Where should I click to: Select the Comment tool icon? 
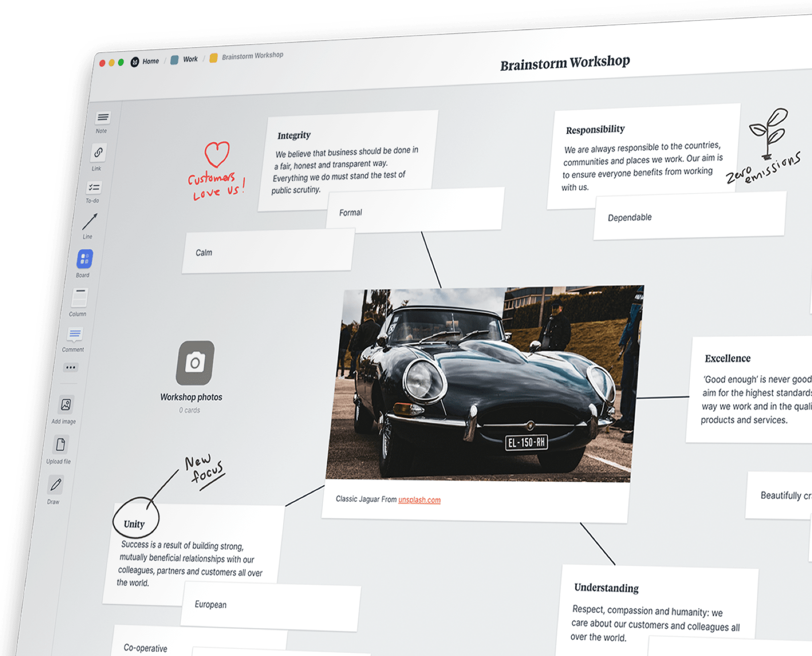point(74,334)
